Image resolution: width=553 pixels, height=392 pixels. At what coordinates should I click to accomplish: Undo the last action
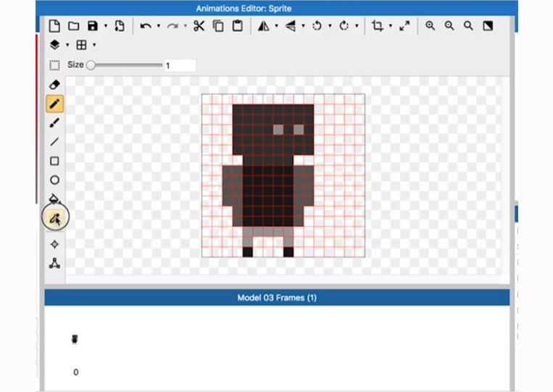(x=146, y=26)
